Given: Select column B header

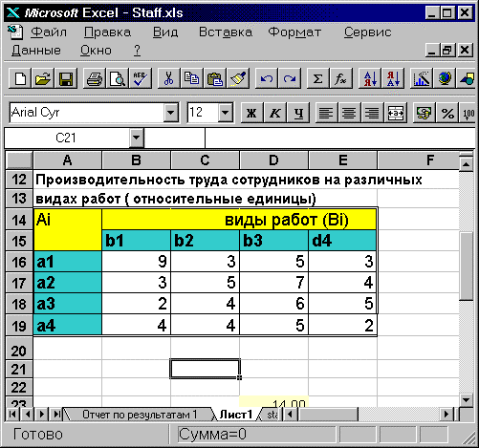Looking at the screenshot, I should tap(136, 160).
